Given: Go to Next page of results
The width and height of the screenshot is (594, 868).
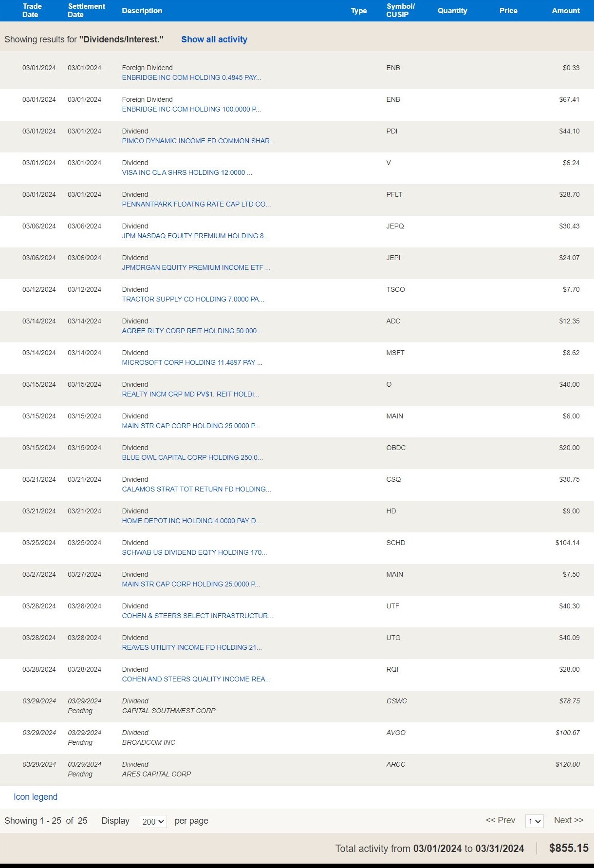Looking at the screenshot, I should tap(568, 820).
